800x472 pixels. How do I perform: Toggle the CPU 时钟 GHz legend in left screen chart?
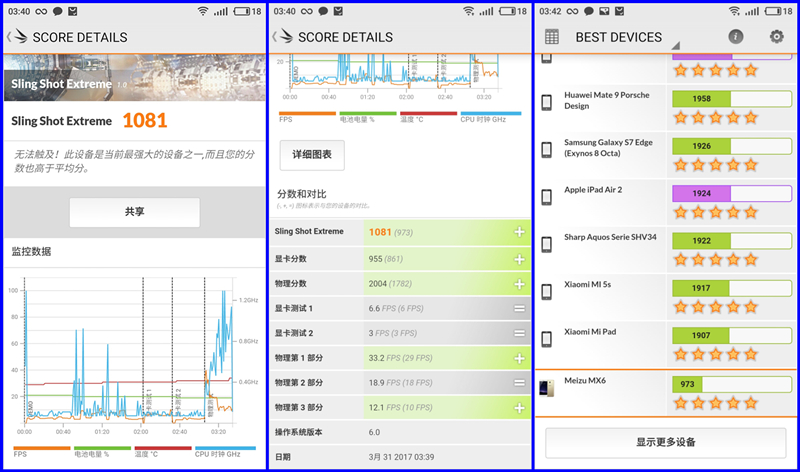(x=225, y=452)
